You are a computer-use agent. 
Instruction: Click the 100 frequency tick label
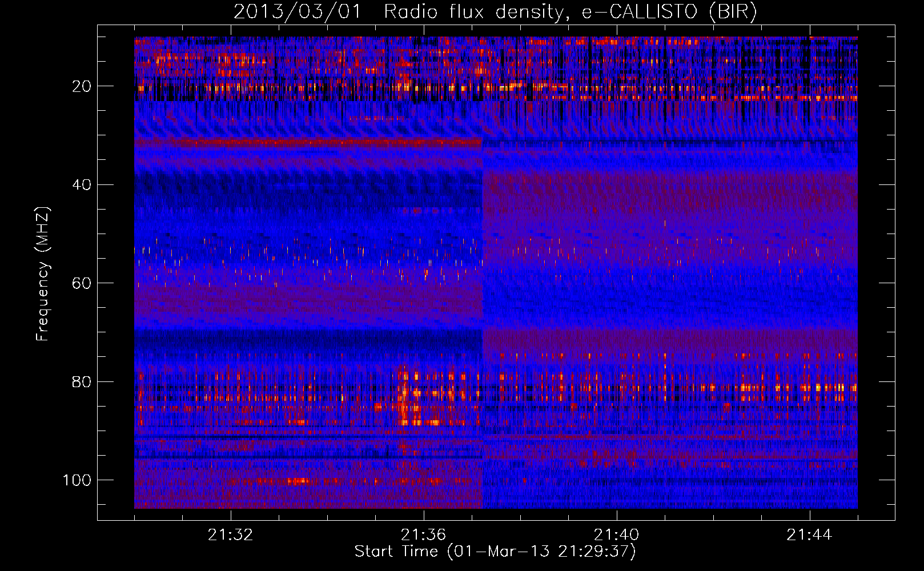click(77, 480)
